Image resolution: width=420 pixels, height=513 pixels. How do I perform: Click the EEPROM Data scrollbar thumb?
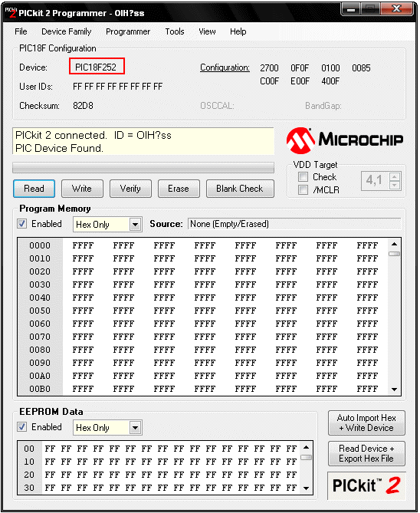tap(306, 457)
